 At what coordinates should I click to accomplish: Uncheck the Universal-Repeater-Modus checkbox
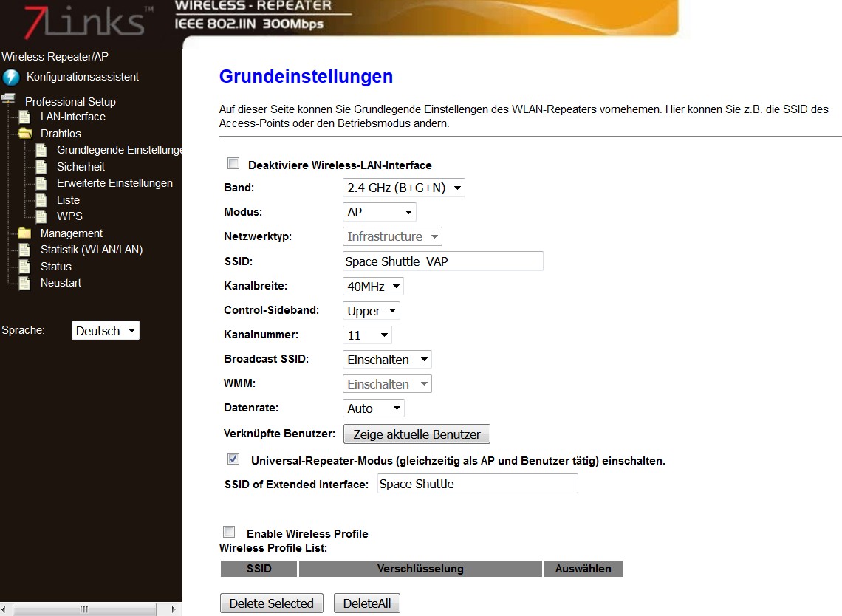click(x=233, y=459)
